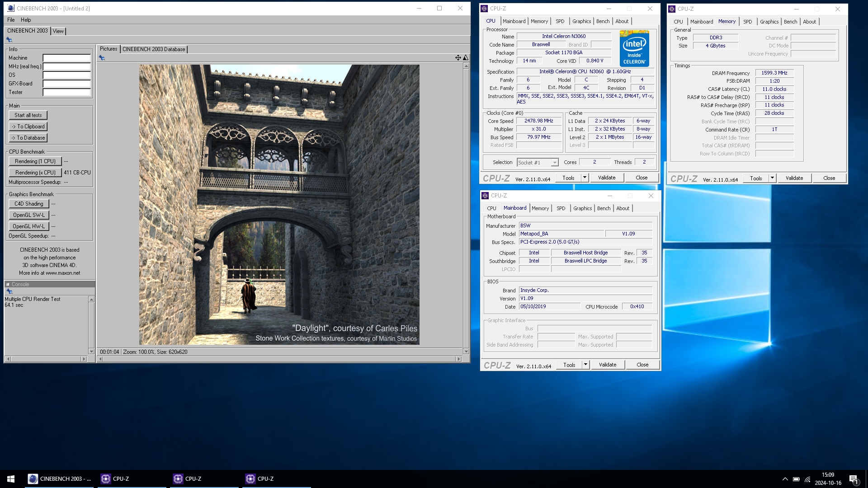The height and width of the screenshot is (488, 868).
Task: Click the Machine input field
Action: pyautogui.click(x=67, y=58)
